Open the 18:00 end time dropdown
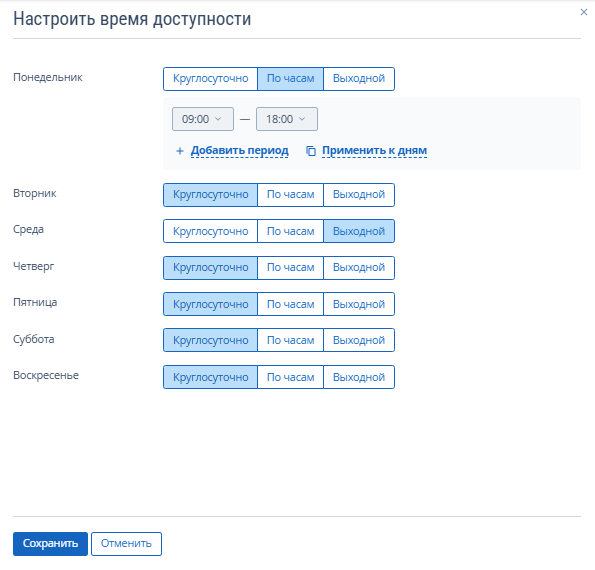The width and height of the screenshot is (595, 570). pos(287,119)
